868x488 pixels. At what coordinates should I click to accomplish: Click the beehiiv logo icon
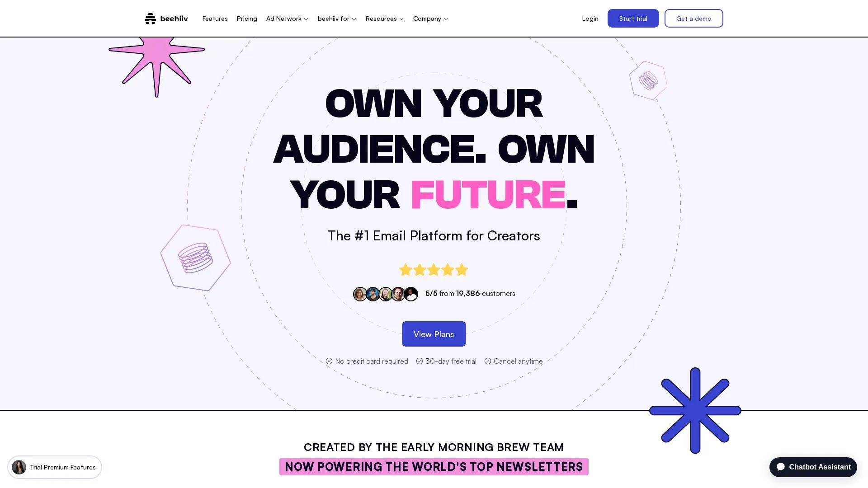point(150,18)
